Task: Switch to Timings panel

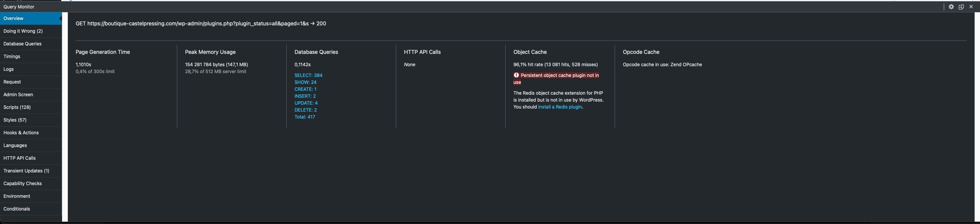Action: [x=31, y=57]
